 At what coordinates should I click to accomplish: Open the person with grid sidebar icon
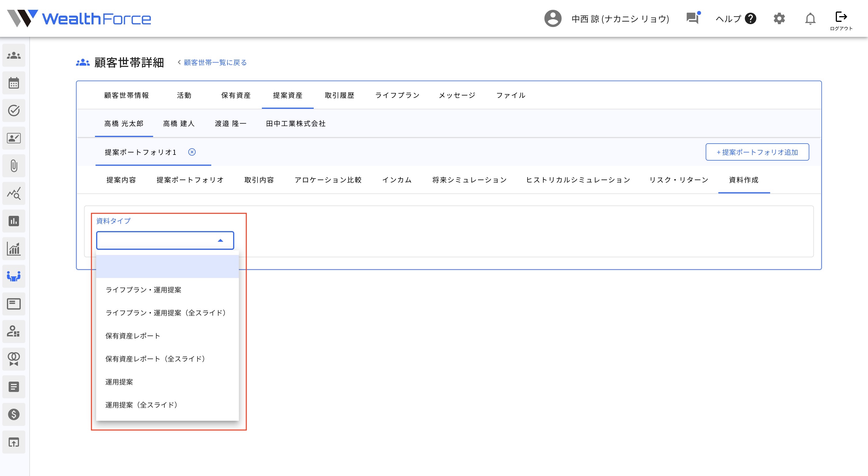[x=14, y=332]
